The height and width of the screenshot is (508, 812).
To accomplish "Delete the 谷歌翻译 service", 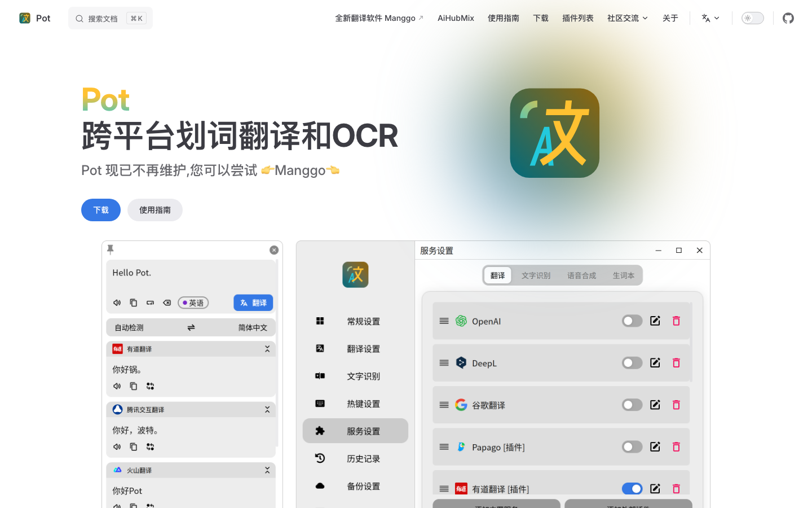I will 676,405.
